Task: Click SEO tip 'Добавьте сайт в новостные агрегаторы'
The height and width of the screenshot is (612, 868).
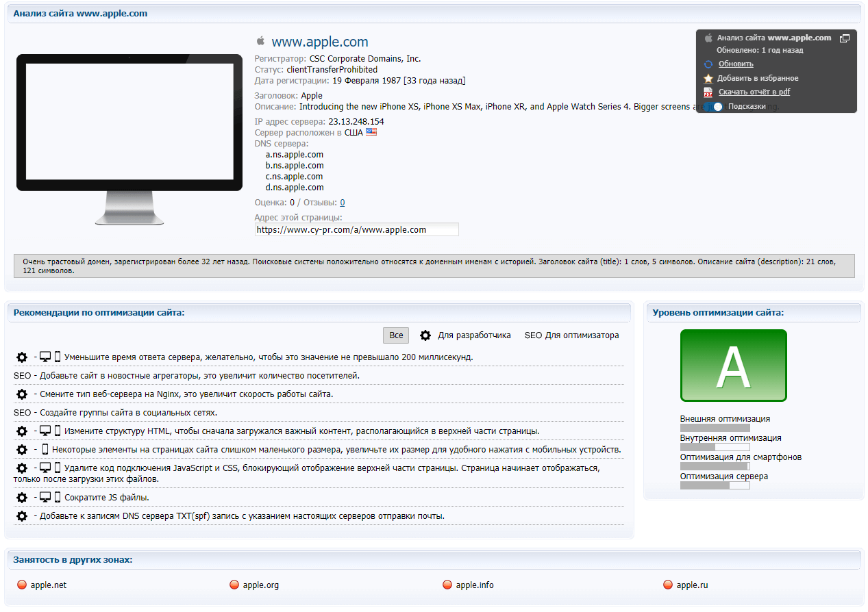Action: point(199,375)
